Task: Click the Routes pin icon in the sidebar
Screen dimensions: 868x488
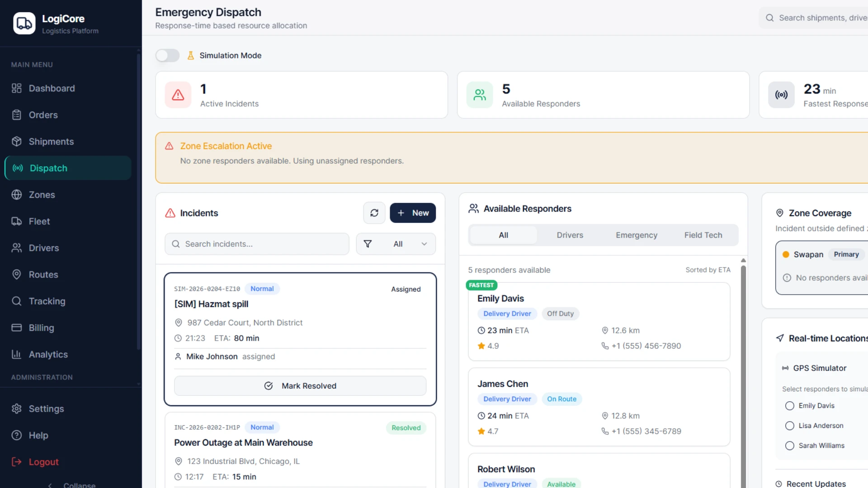Action: [17, 275]
